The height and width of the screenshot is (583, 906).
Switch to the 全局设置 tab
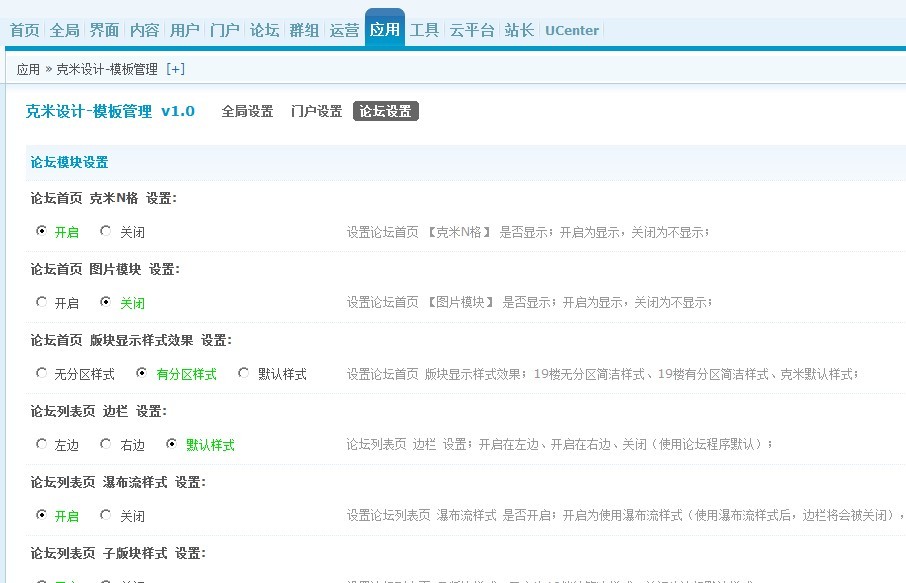pos(247,112)
